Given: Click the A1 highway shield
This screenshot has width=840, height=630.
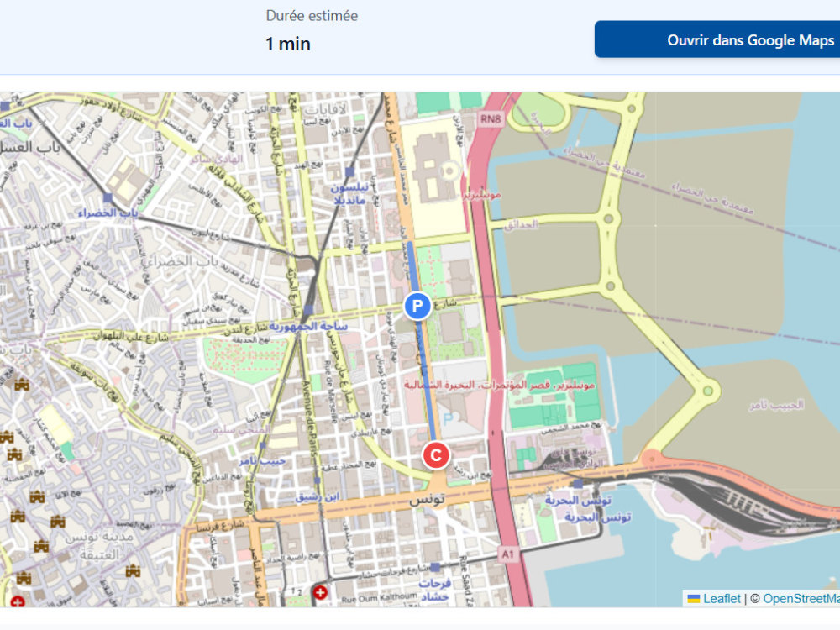Looking at the screenshot, I should point(507,554).
